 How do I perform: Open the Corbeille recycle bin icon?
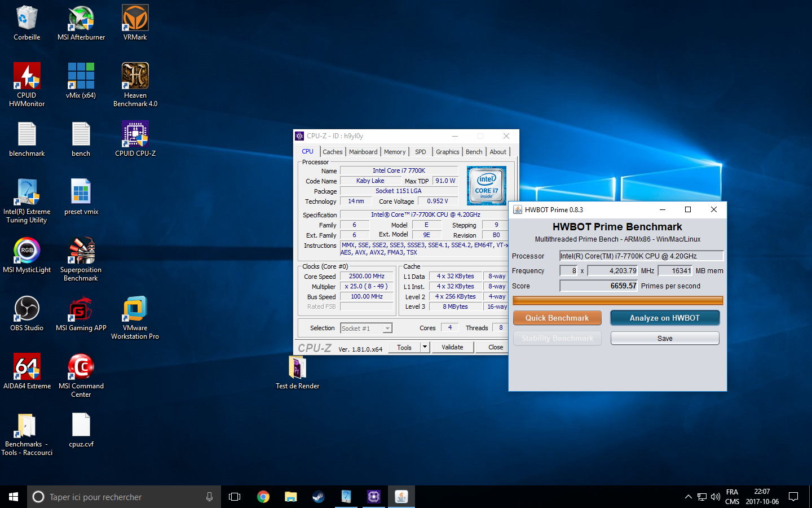pos(27,23)
